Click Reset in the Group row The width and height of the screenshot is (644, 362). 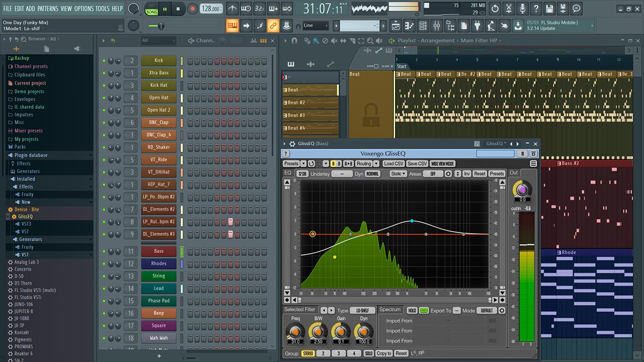coord(401,353)
